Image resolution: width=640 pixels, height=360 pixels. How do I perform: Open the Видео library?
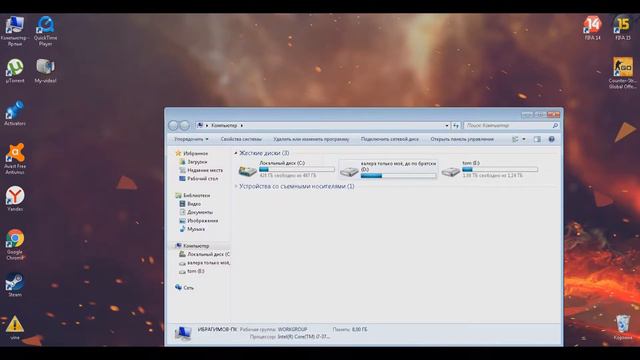coord(194,204)
